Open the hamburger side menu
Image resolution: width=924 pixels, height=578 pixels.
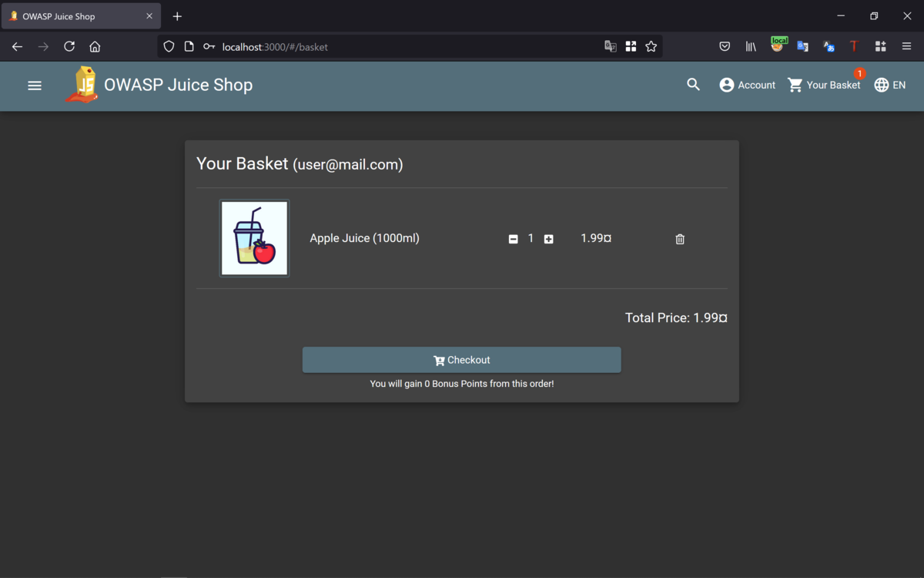click(35, 86)
